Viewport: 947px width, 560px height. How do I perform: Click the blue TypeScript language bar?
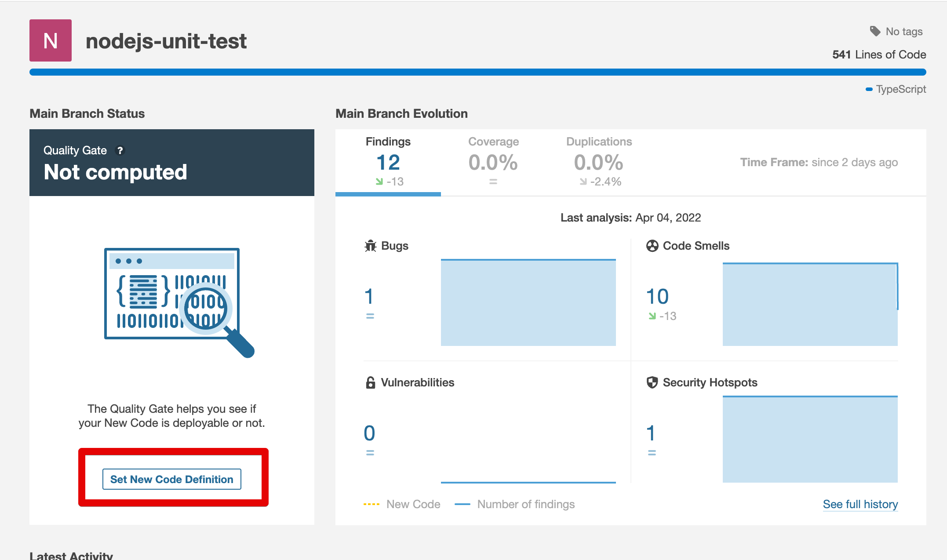(477, 72)
